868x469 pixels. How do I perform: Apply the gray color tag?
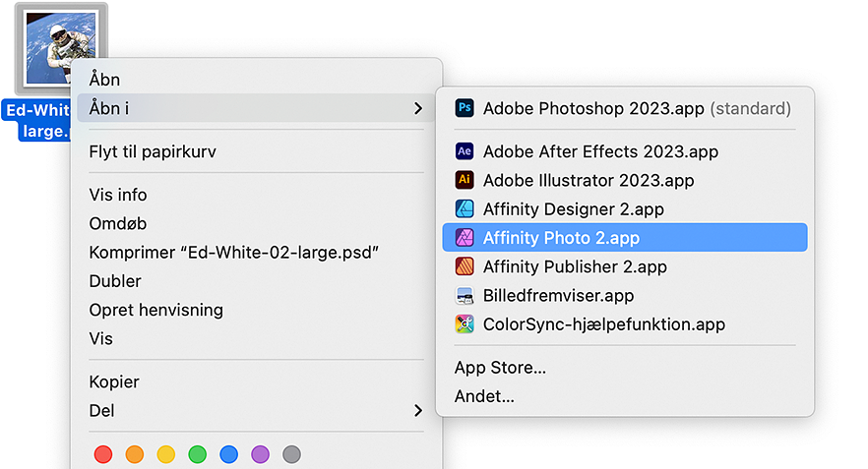291,454
